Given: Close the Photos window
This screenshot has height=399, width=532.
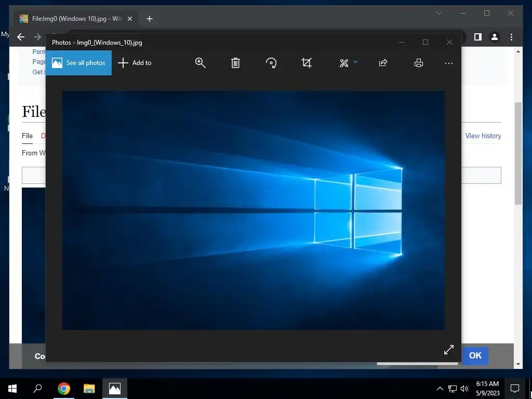Looking at the screenshot, I should [x=449, y=43].
